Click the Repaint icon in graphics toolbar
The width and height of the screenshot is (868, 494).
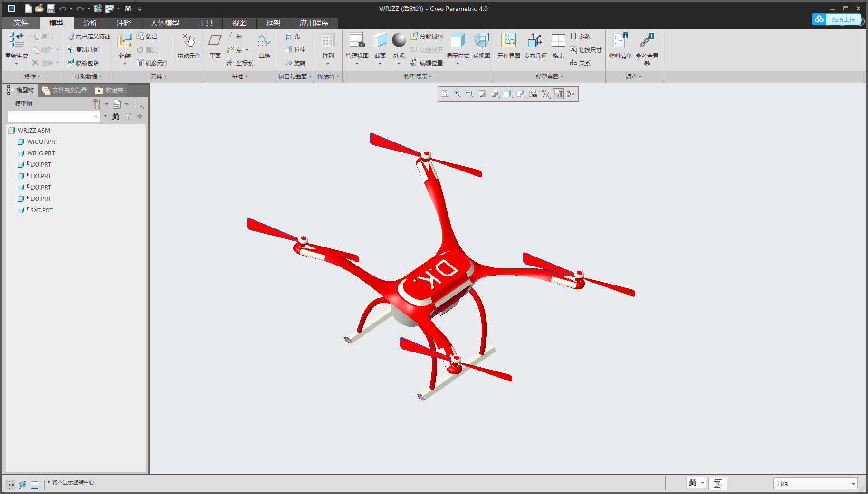[482, 94]
